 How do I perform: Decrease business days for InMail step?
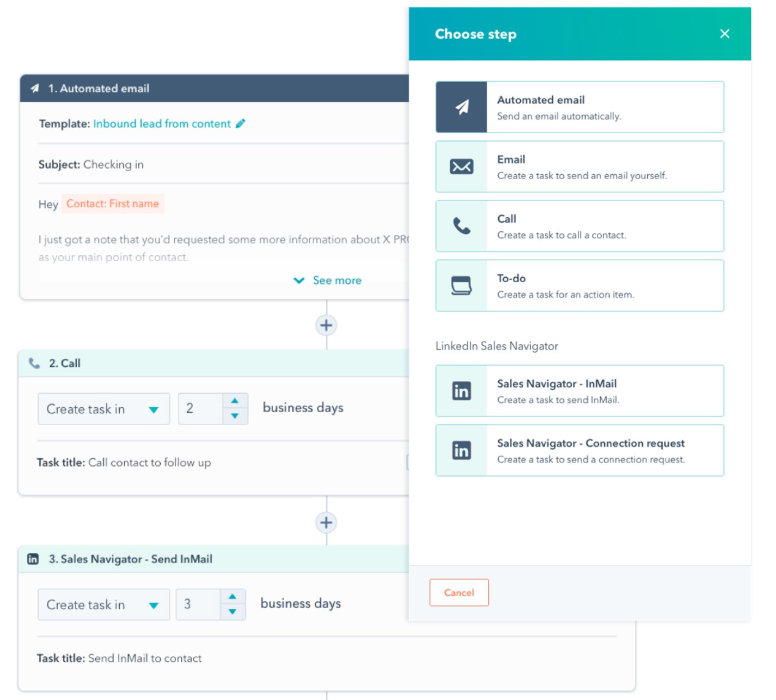tap(232, 612)
